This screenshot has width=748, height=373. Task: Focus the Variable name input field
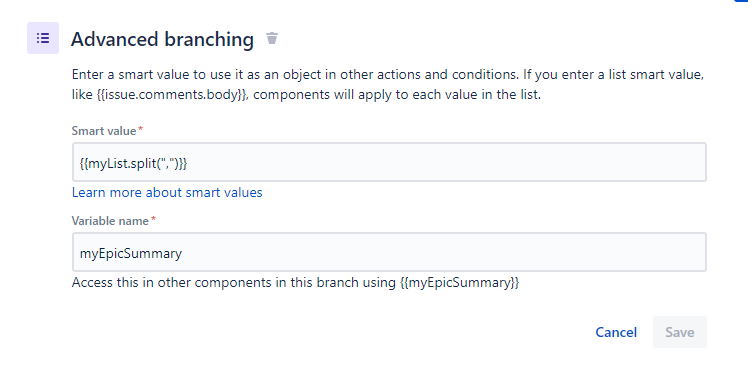tap(389, 252)
